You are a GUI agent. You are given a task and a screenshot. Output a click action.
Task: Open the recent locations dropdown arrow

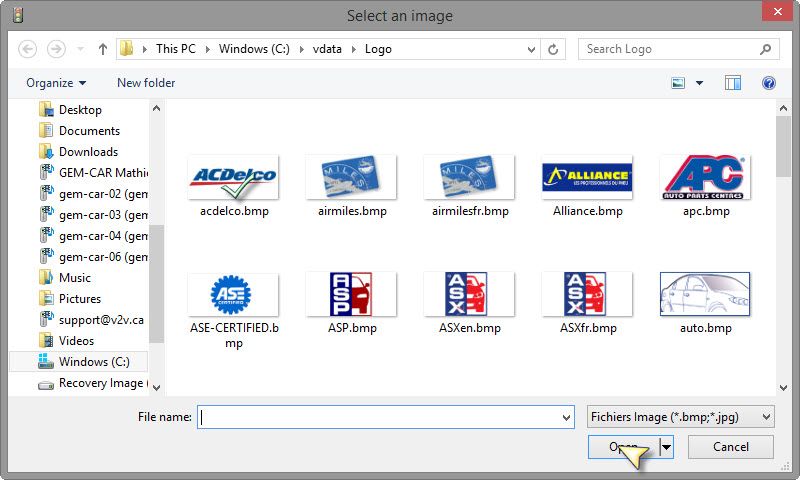click(x=81, y=49)
